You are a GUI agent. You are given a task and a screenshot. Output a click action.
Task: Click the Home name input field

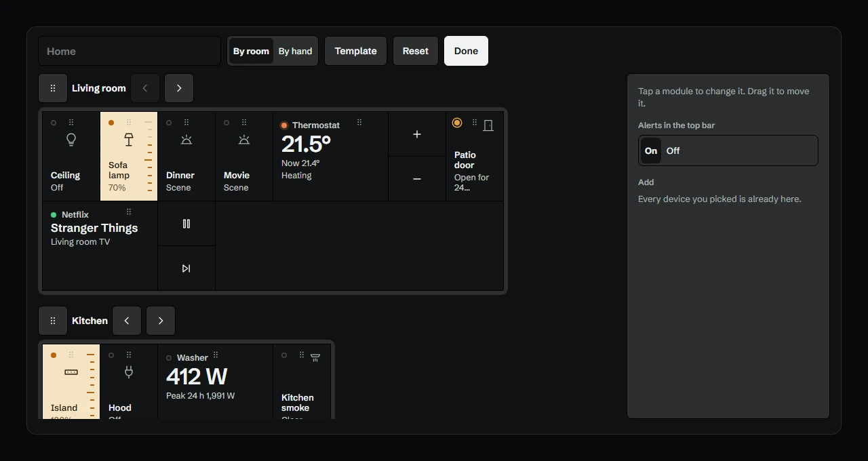point(130,51)
